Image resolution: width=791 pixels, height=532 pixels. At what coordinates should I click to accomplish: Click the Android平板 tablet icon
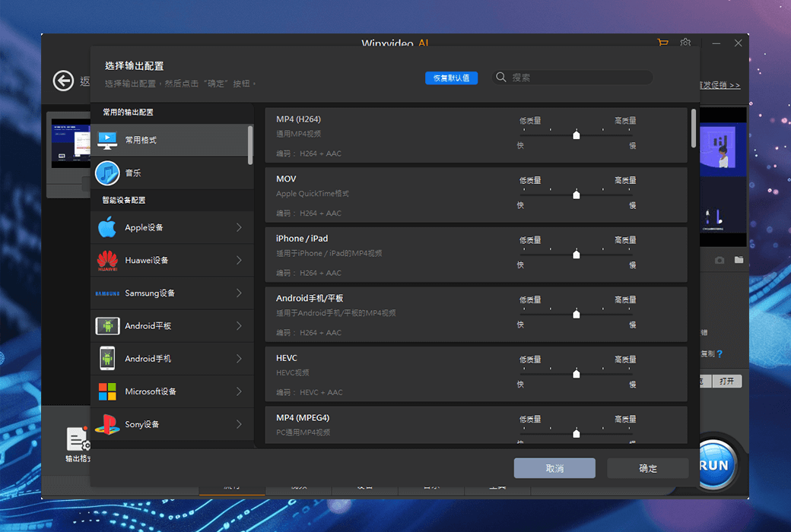[107, 326]
